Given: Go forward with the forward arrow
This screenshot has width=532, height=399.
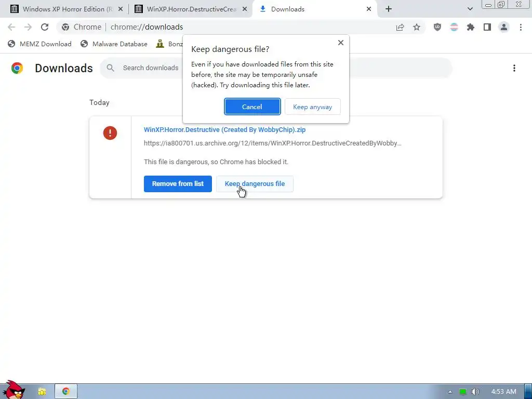Looking at the screenshot, I should tap(28, 27).
